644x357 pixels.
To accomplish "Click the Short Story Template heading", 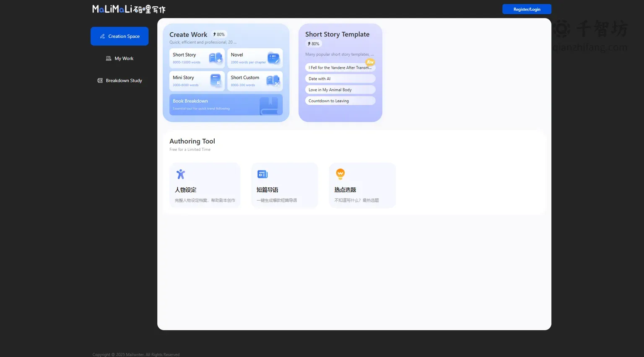I will click(x=338, y=34).
